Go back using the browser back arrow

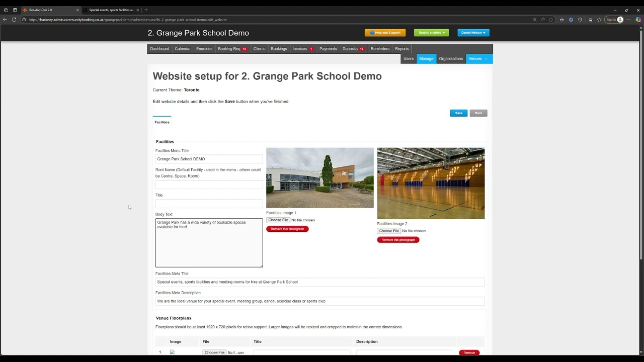[5, 20]
